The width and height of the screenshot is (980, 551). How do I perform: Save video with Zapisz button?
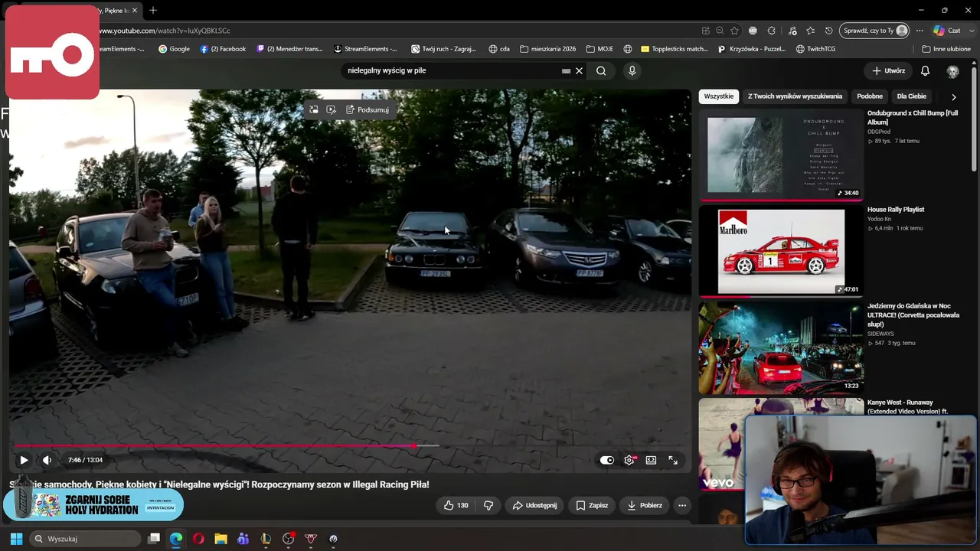coord(592,505)
